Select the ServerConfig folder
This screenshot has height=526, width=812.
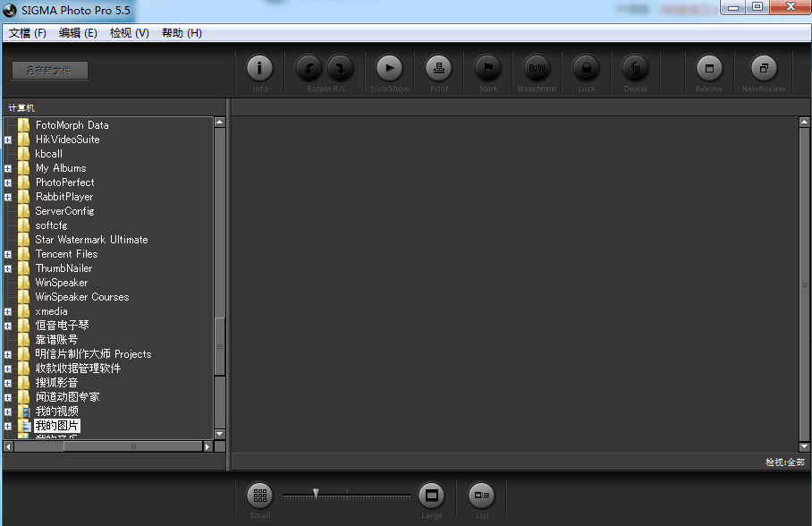[x=64, y=211]
